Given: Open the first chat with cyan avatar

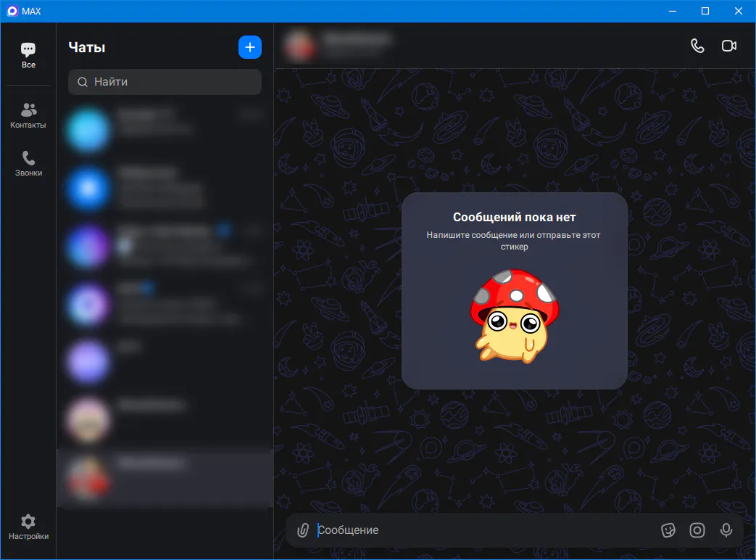Looking at the screenshot, I should (165, 131).
